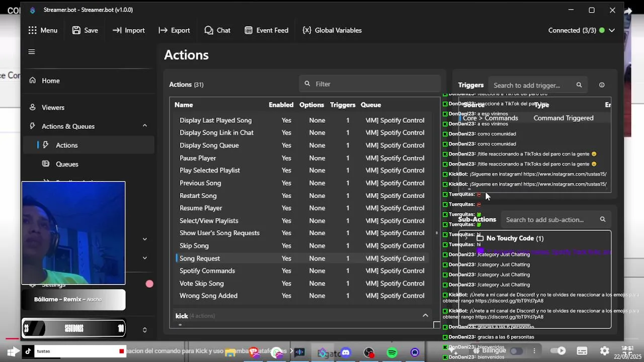
Task: Click the magnifier icon in Triggers search
Action: pos(579,85)
